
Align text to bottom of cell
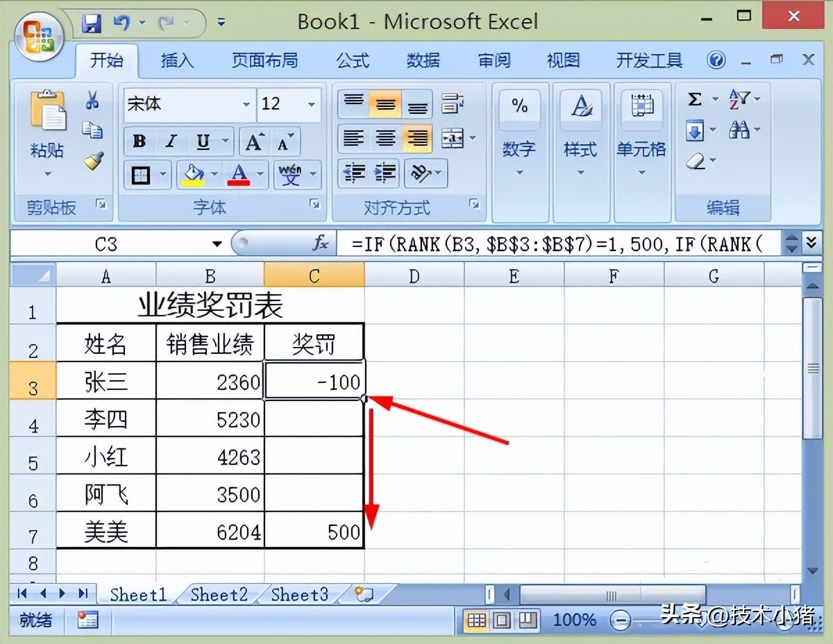point(416,104)
